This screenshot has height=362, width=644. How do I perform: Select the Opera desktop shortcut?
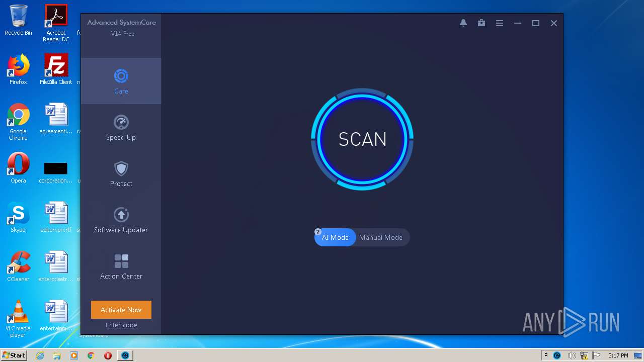pyautogui.click(x=18, y=168)
